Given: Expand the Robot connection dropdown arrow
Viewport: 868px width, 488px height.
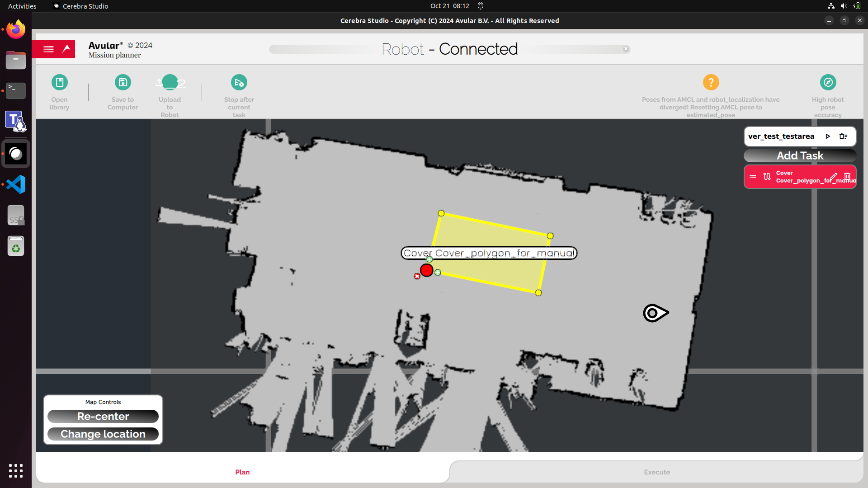Looking at the screenshot, I should (626, 49).
